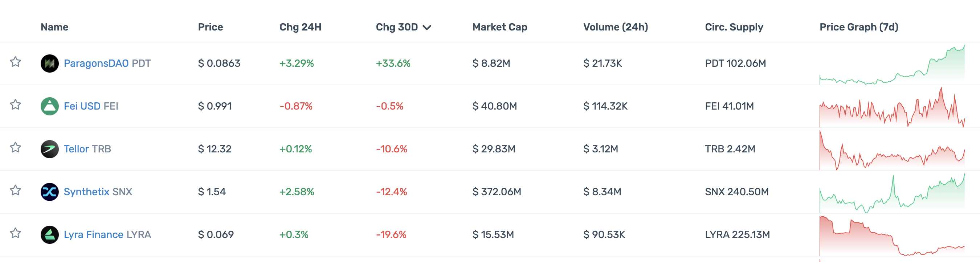Screen dimensions: 980x262
Task: Toggle sort arrow next to Chg 30D
Action: tap(427, 27)
